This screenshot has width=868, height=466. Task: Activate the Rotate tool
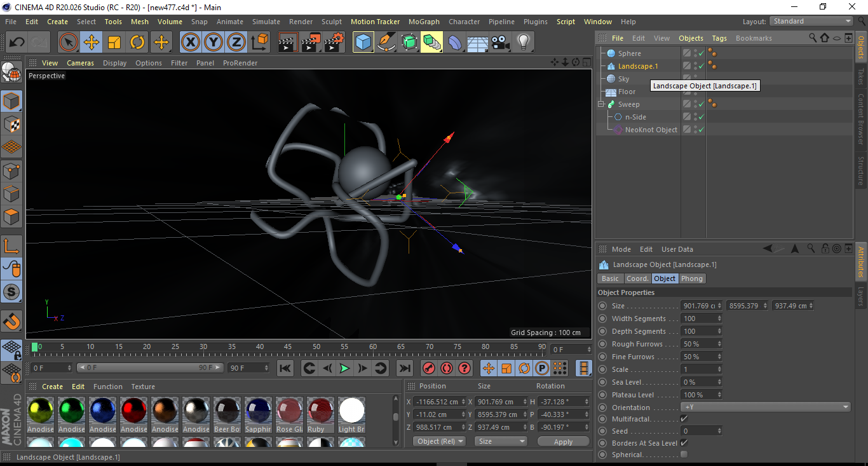click(x=137, y=43)
